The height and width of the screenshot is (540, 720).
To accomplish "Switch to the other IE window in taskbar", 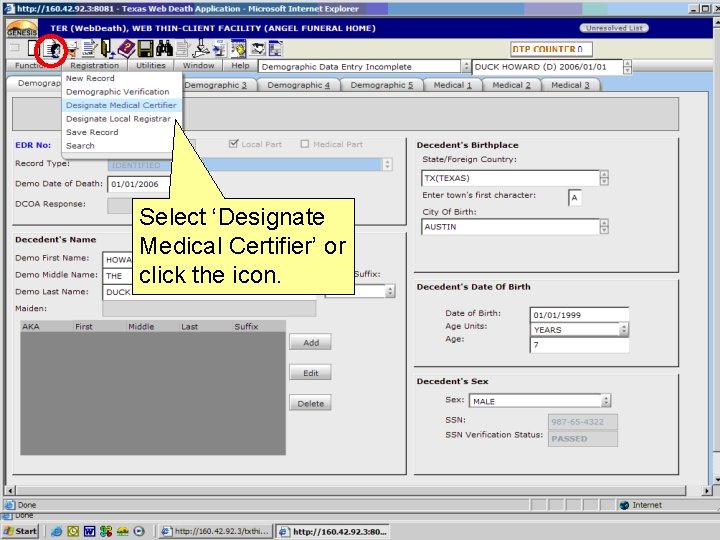I will click(x=216, y=531).
